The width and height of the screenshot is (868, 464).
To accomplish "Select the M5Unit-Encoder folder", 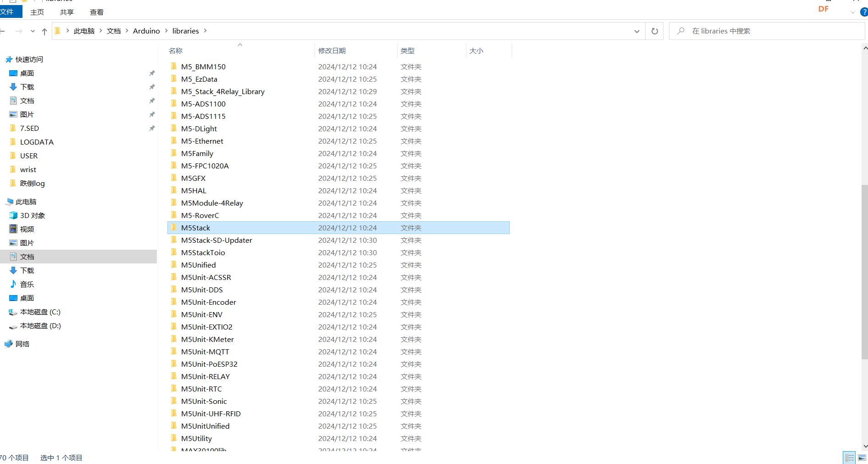I will [338, 302].
